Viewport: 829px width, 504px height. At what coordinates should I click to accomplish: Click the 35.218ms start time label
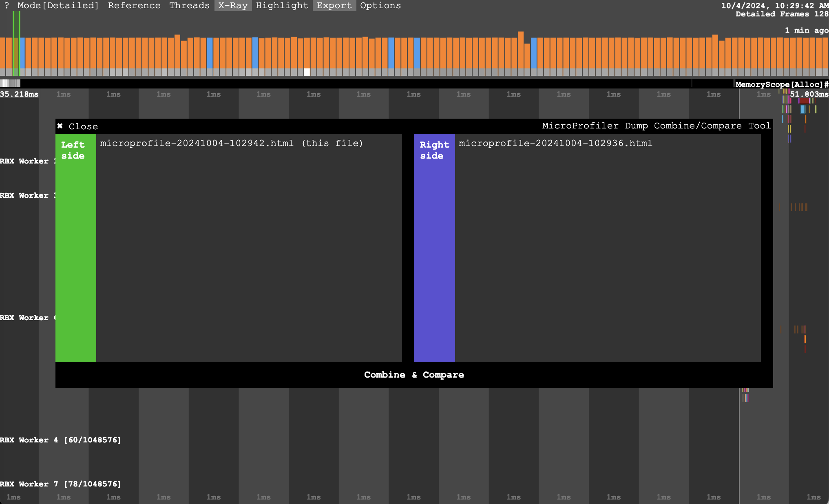coord(19,94)
